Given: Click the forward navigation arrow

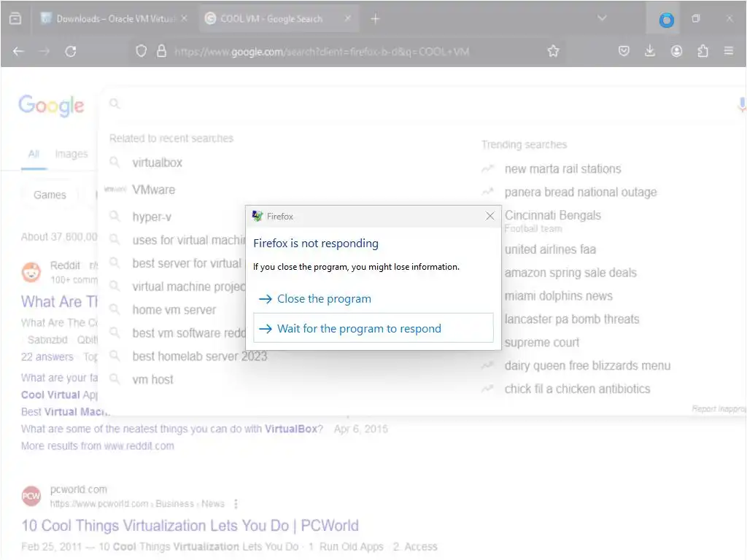Looking at the screenshot, I should 44,51.
